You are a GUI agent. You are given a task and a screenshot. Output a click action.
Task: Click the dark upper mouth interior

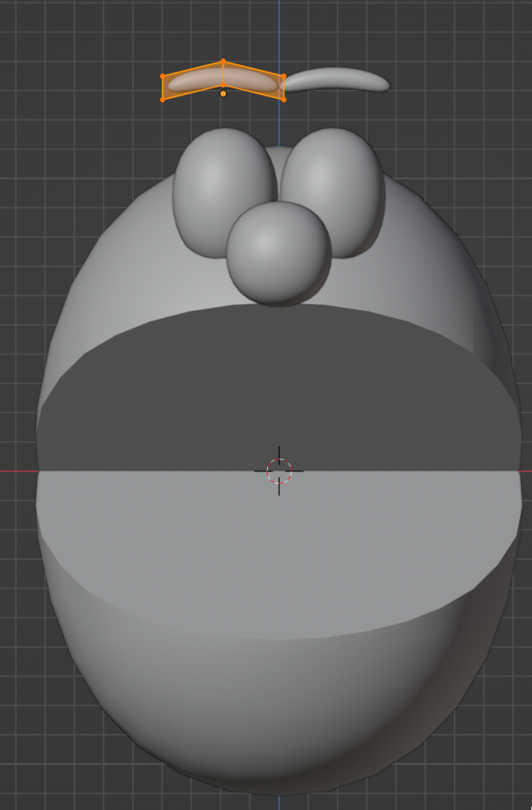pos(277,388)
